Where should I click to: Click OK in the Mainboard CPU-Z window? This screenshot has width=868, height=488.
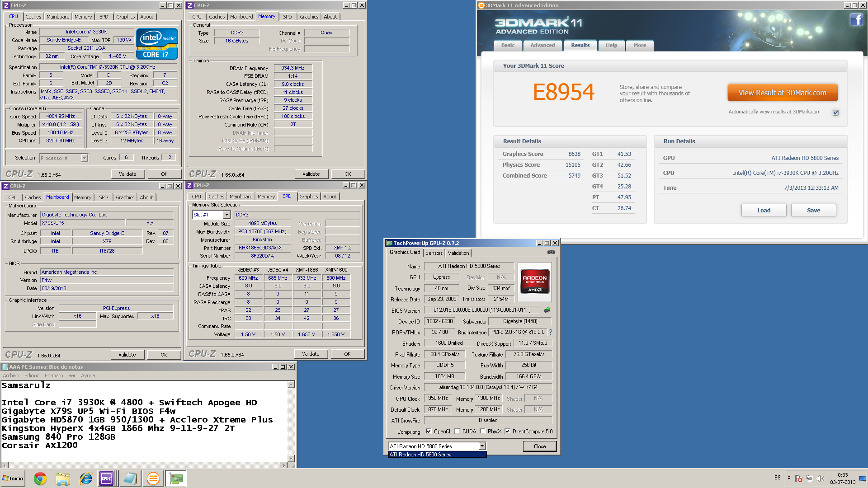tap(164, 355)
